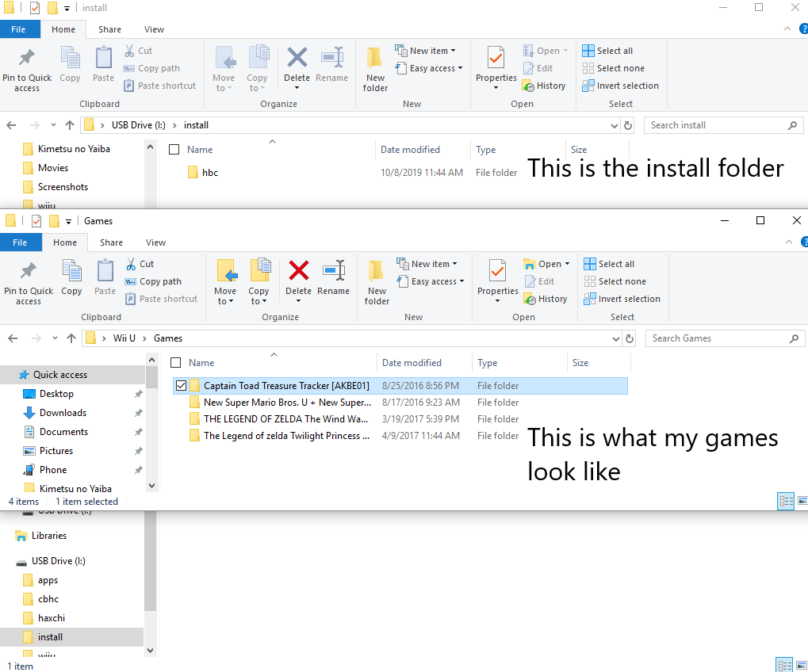Open File menu in install window
The width and height of the screenshot is (808, 672).
[18, 29]
